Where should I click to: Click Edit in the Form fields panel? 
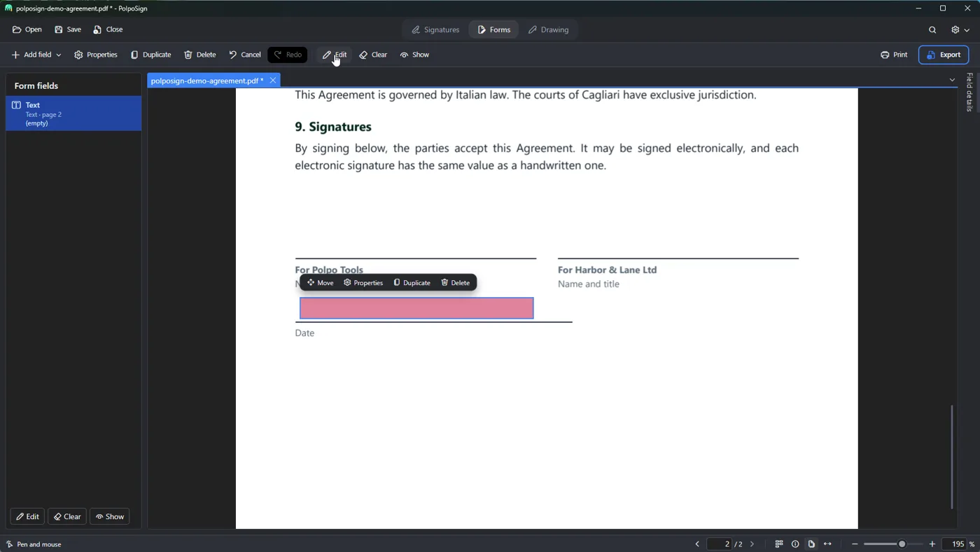27,517
